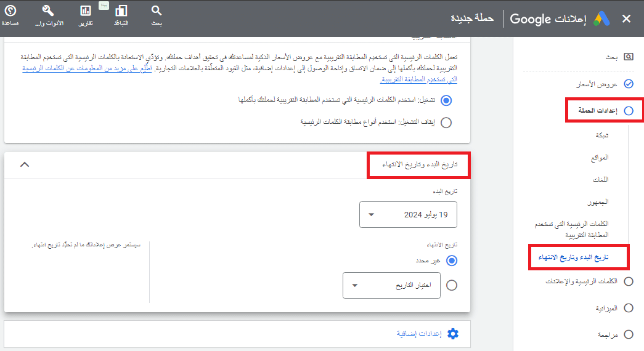Click the إعدادات الحملة step circle
The image size is (644, 351).
pyautogui.click(x=629, y=110)
